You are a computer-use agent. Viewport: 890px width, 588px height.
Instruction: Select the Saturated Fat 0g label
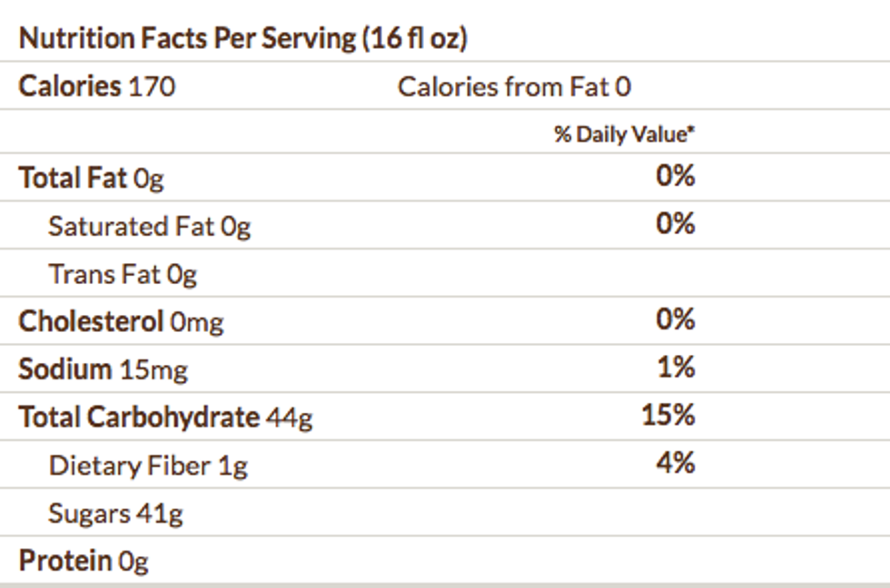[x=149, y=226]
